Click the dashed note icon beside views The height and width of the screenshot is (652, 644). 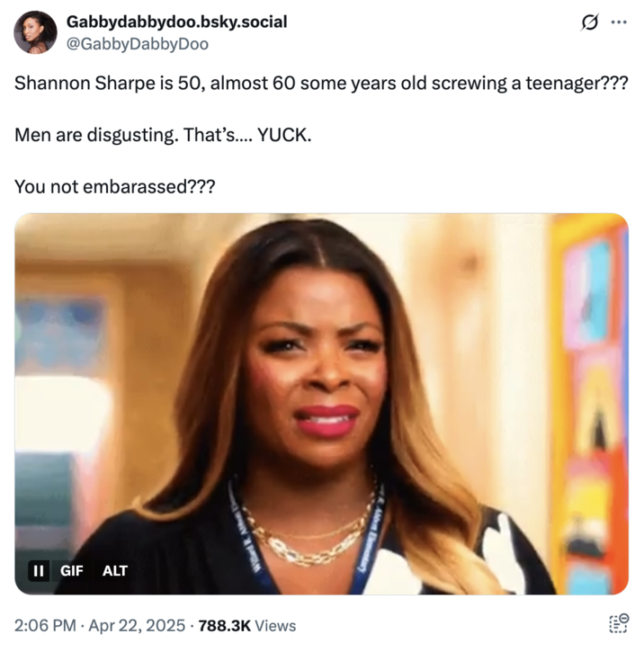coord(619,624)
